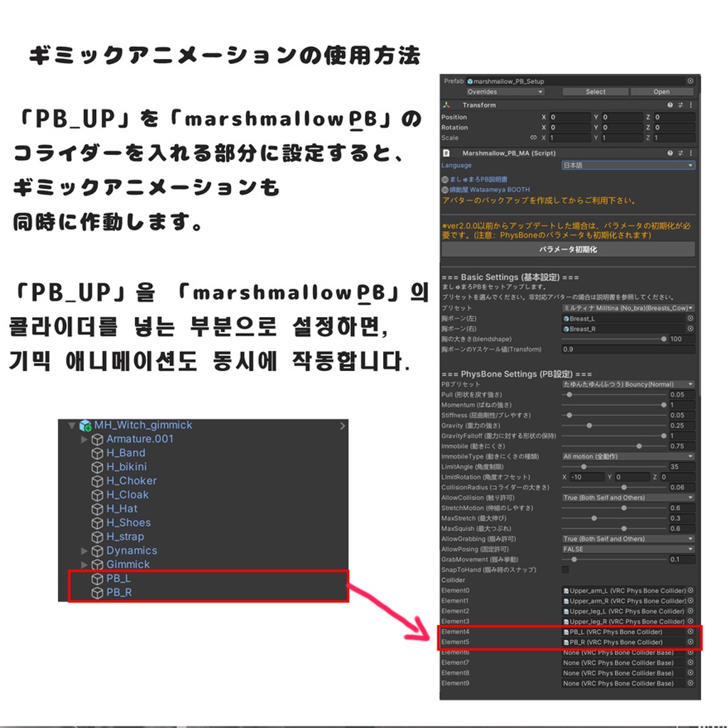Select the PB_R object in hierarchy

(x=119, y=592)
